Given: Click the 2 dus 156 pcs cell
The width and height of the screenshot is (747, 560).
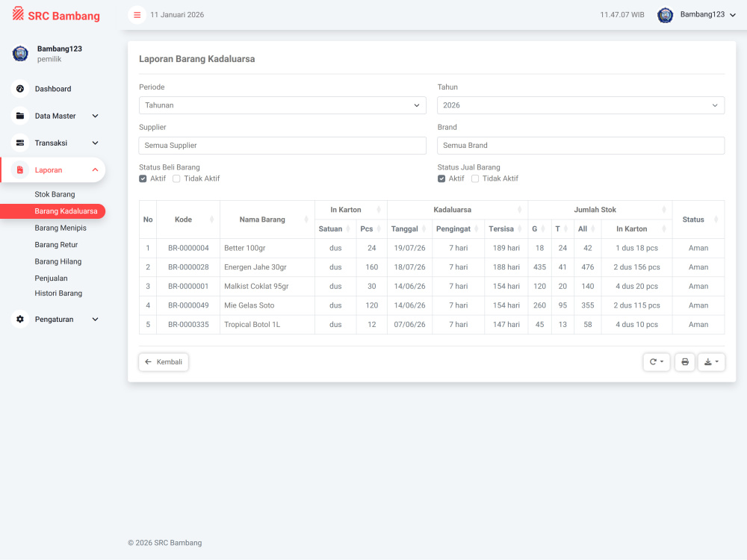Looking at the screenshot, I should point(636,267).
